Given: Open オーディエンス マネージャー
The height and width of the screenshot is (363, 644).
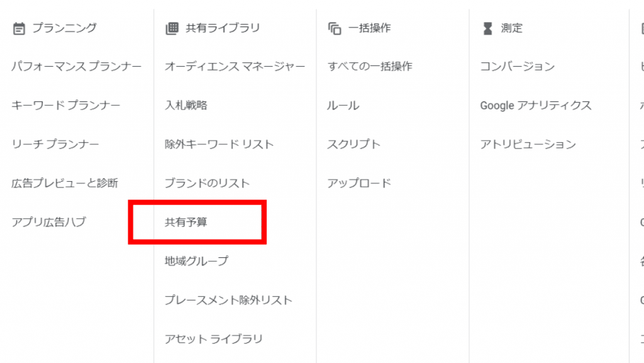Looking at the screenshot, I should [x=235, y=66].
